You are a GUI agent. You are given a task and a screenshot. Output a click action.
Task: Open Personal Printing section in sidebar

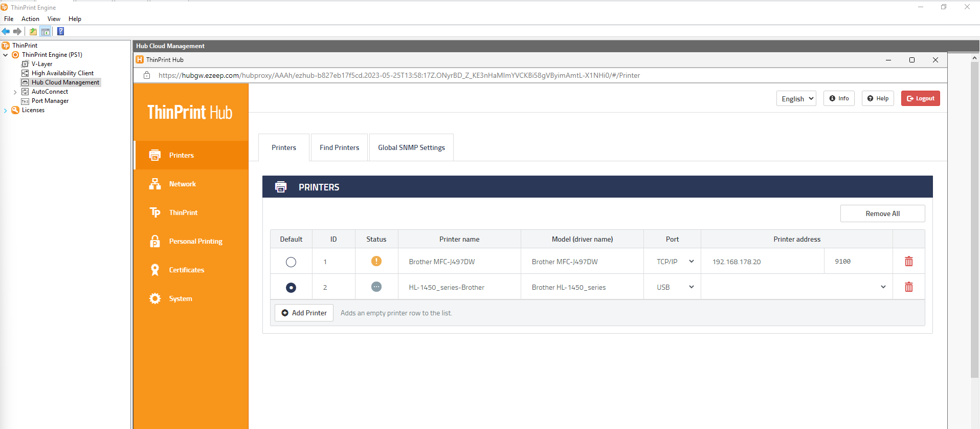(191, 241)
